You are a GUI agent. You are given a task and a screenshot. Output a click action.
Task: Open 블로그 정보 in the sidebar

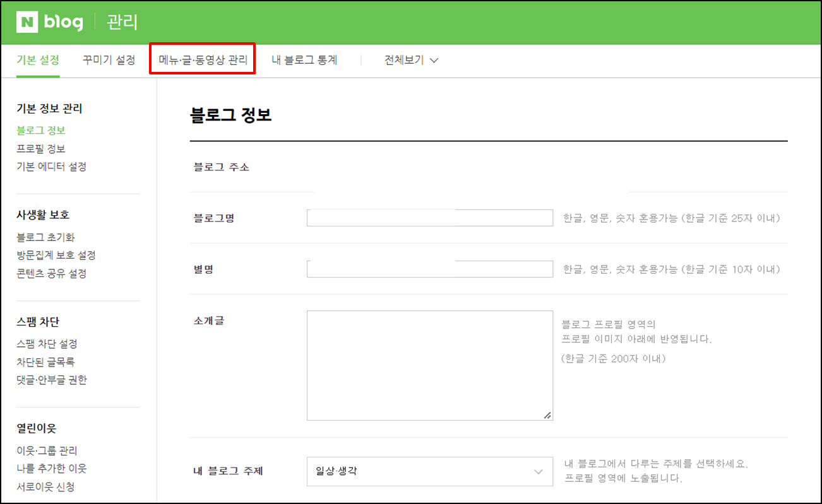[x=40, y=130]
